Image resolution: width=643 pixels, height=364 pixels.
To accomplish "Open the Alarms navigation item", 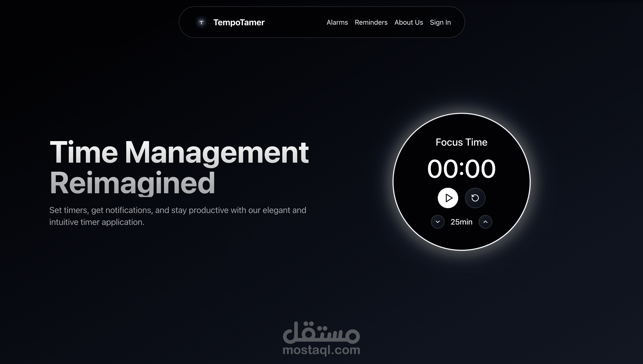I will pos(337,22).
